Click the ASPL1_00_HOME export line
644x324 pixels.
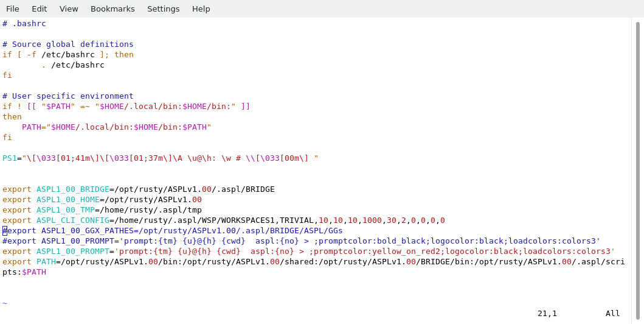click(102, 200)
